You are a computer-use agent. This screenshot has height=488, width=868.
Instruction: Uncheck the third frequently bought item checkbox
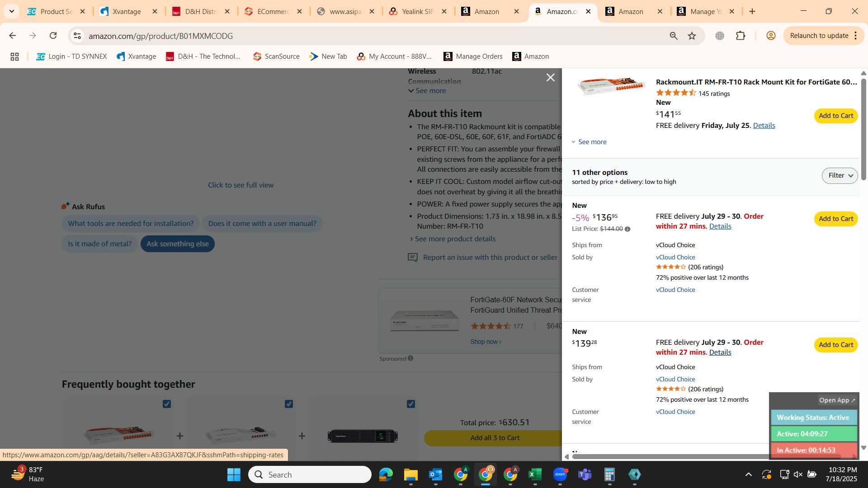point(411,404)
